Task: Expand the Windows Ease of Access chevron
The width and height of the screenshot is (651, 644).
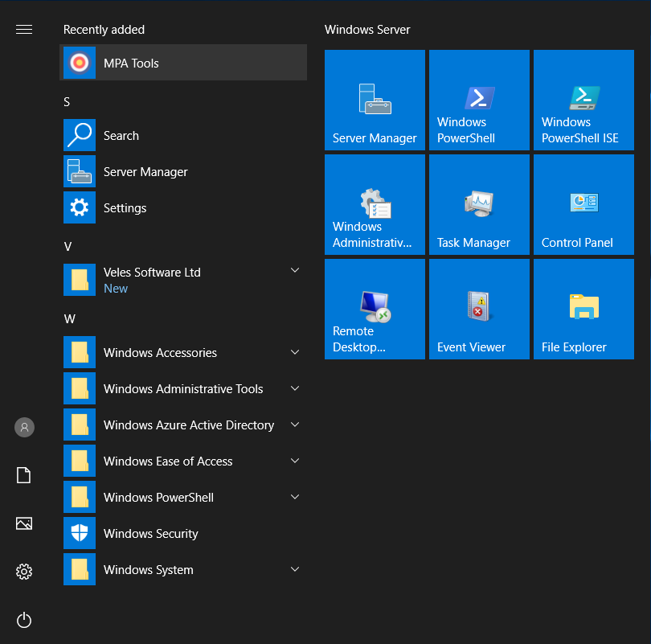Action: click(x=295, y=461)
